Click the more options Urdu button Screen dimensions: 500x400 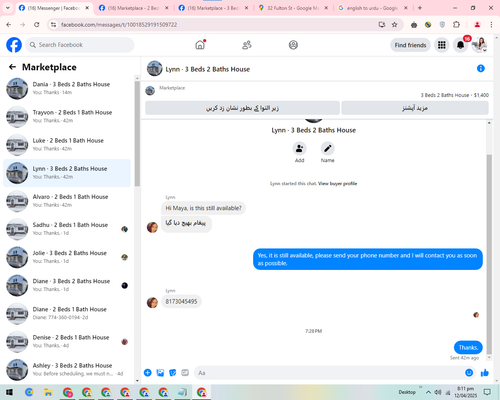(x=415, y=108)
